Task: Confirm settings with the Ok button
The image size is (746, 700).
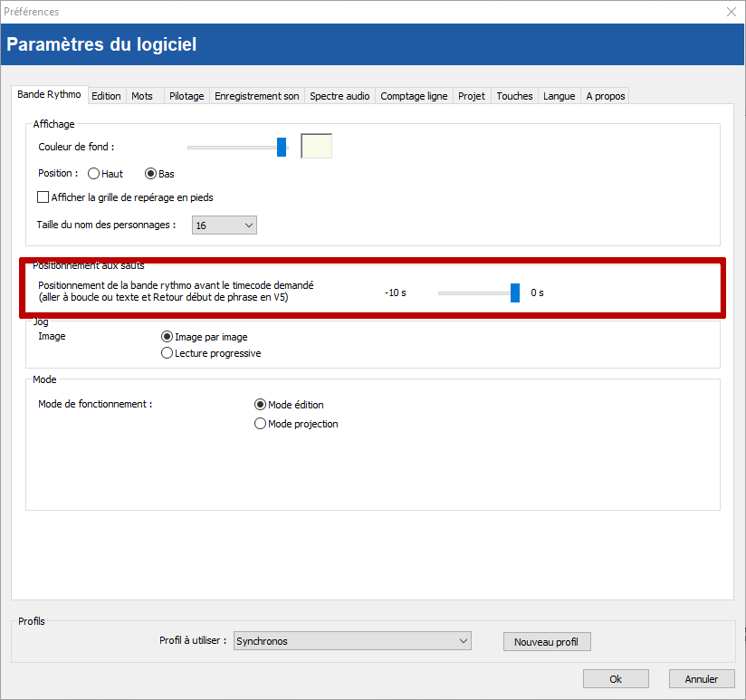Action: coord(616,679)
